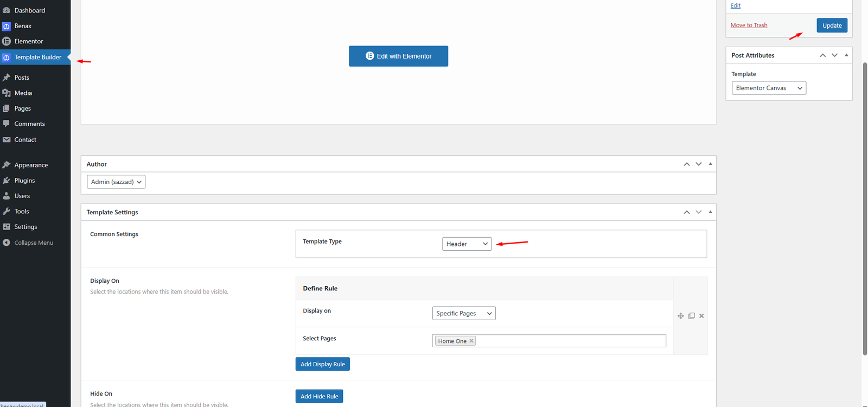Screen dimensions: 868x407
Task: Click the Select Pages input field
Action: (x=570, y=341)
